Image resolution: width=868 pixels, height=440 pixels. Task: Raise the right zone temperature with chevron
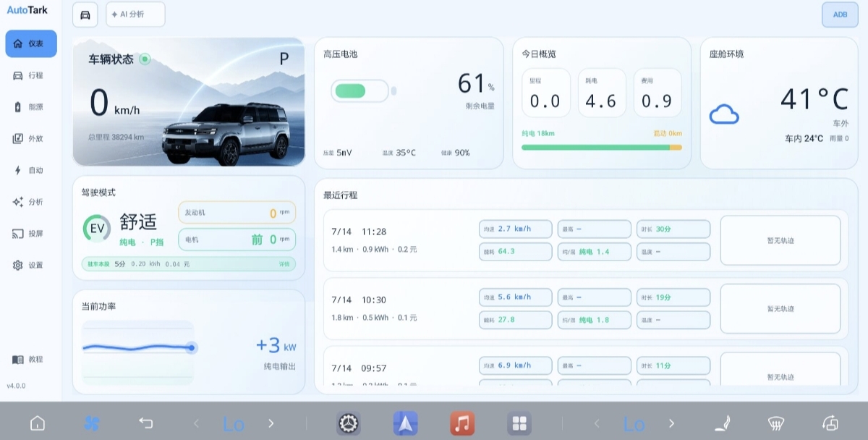(x=671, y=423)
